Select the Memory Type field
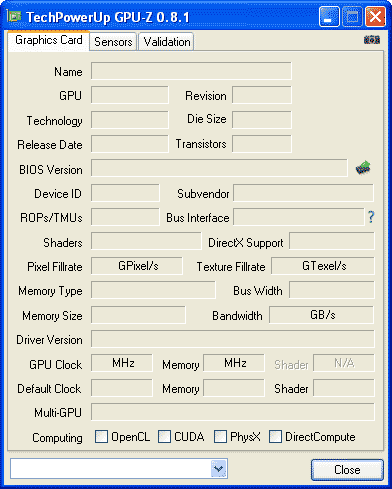Image resolution: width=392 pixels, height=489 pixels. 153,290
